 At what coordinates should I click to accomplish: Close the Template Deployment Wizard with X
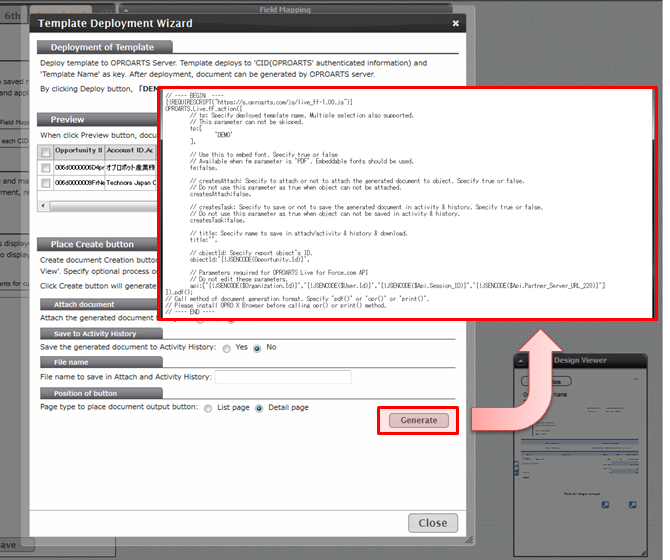pyautogui.click(x=455, y=23)
